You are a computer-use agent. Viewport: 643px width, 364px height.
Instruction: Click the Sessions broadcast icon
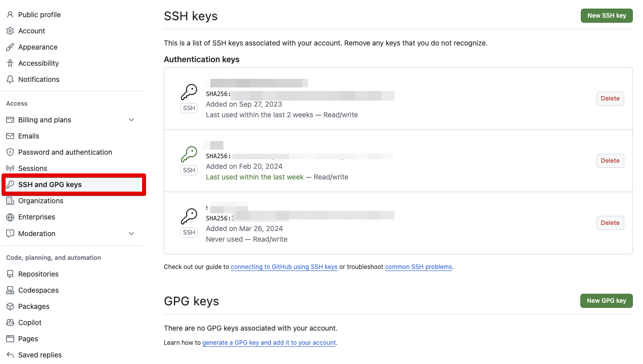11,168
